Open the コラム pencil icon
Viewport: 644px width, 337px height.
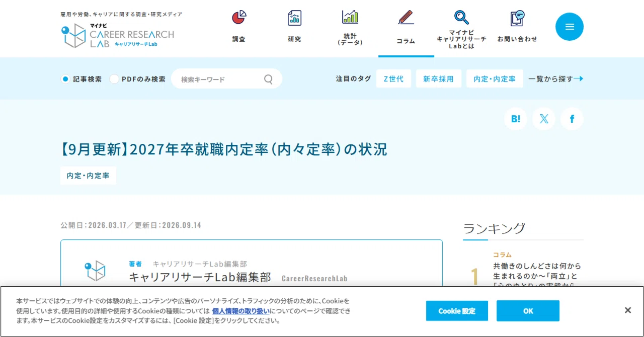tap(406, 17)
